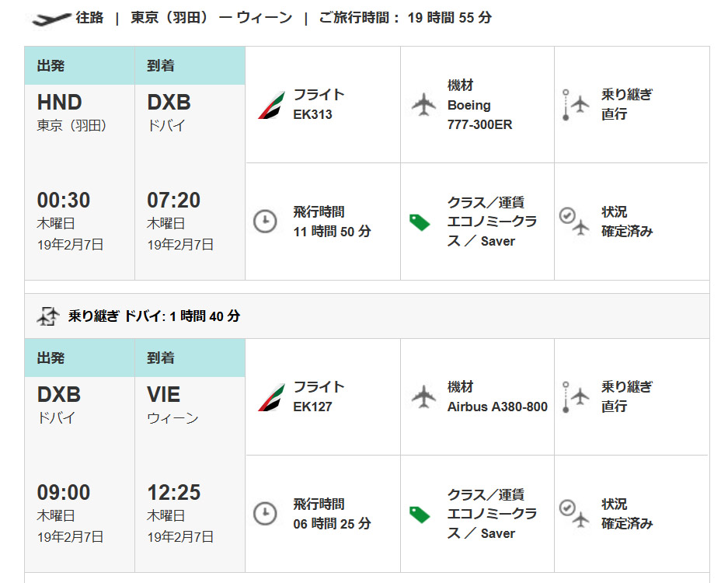Click clock icon beside 11 時間 50 分

coord(265,222)
